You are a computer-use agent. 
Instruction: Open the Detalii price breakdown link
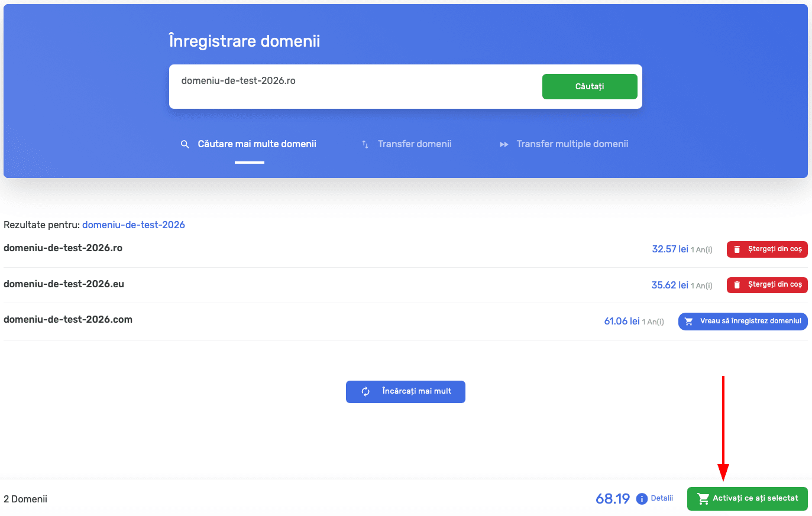[662, 498]
